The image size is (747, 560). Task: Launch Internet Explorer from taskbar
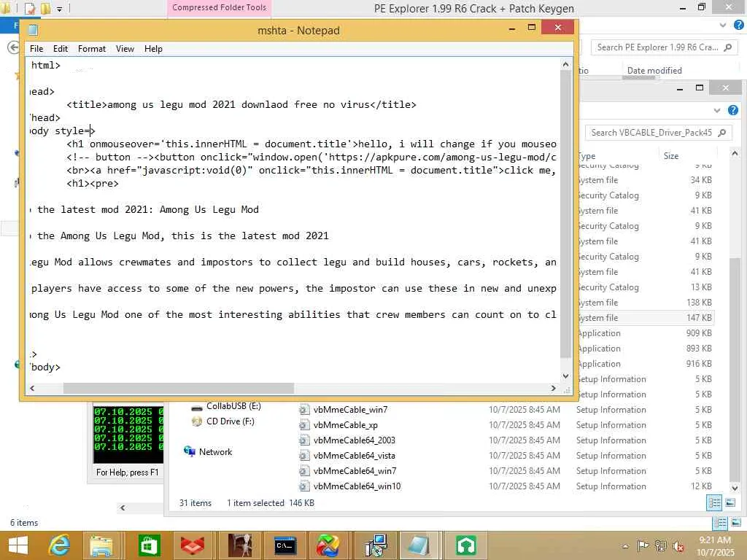click(60, 545)
